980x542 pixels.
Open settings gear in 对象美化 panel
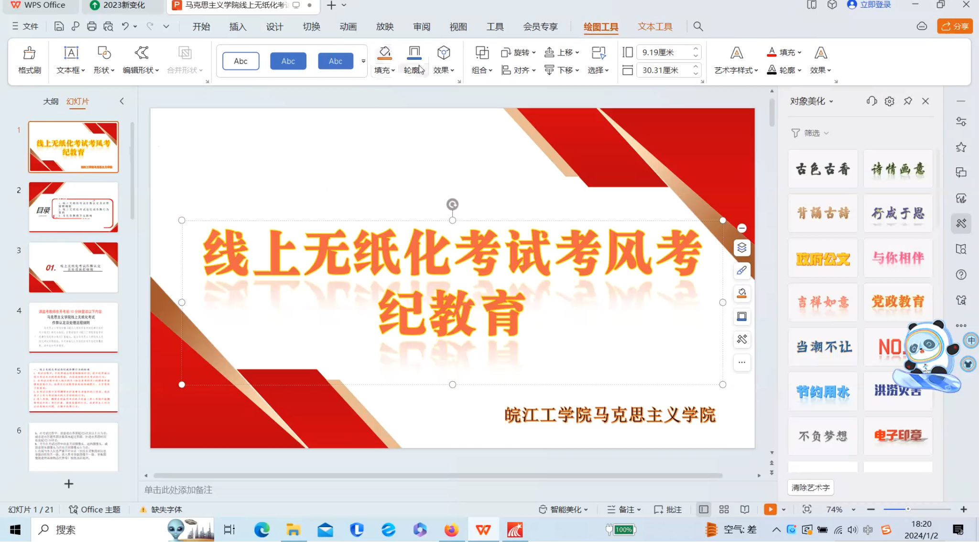(x=889, y=101)
